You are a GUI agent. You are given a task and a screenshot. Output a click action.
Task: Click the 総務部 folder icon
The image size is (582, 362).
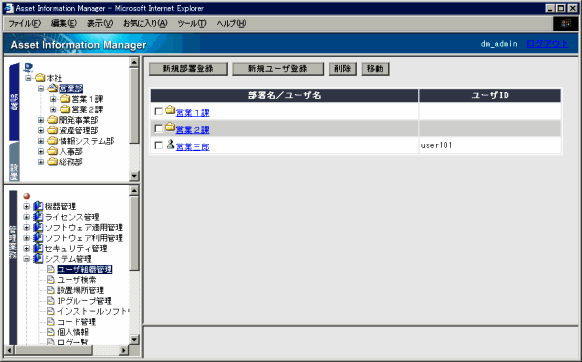pyautogui.click(x=53, y=162)
